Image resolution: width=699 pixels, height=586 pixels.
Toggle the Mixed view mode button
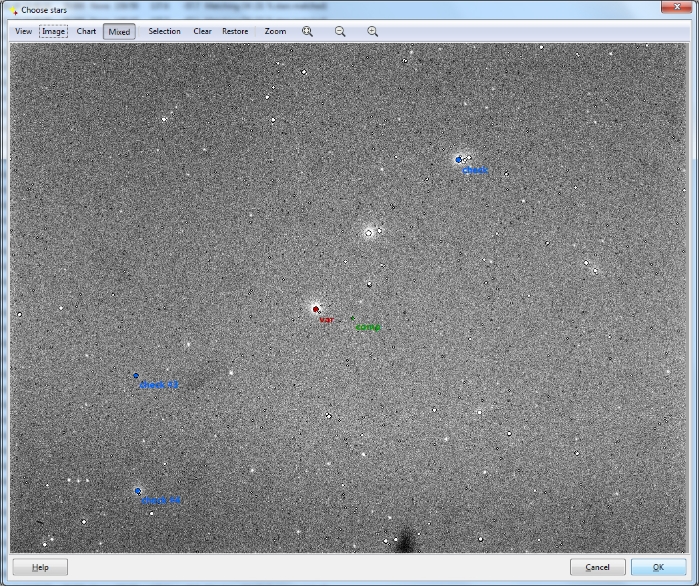click(x=119, y=31)
